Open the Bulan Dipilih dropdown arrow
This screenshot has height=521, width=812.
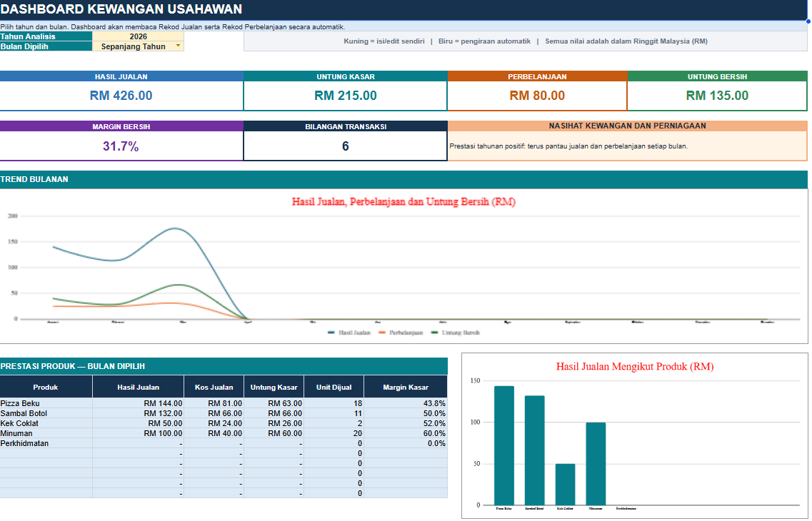pos(178,46)
